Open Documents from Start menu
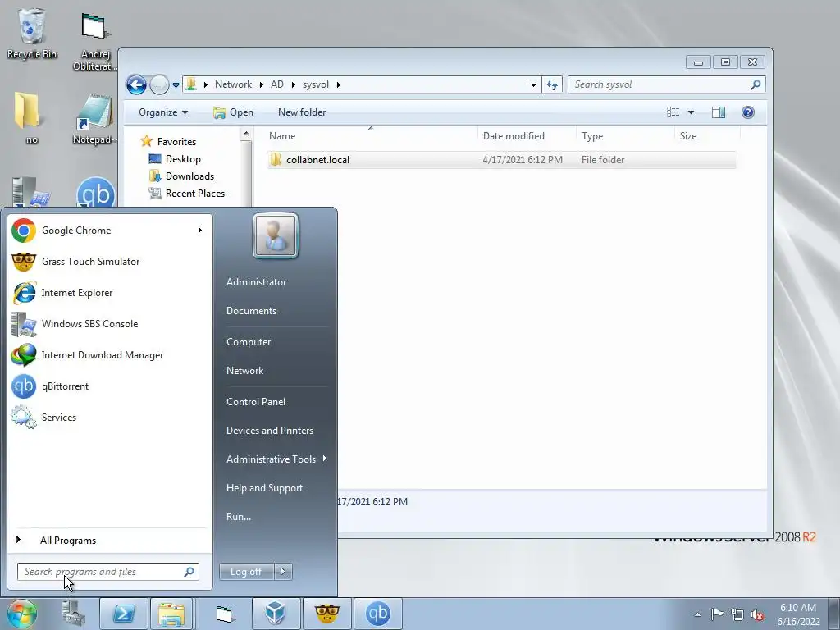The width and height of the screenshot is (840, 630). coord(251,311)
